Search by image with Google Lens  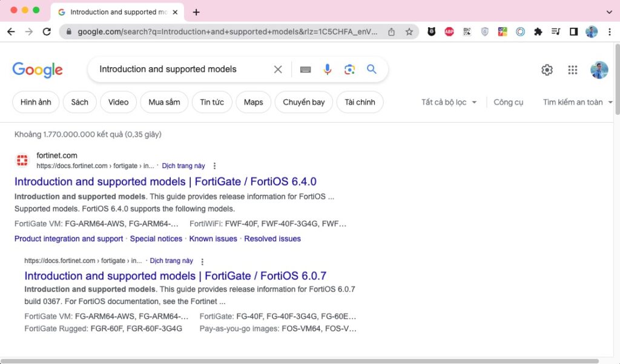349,70
